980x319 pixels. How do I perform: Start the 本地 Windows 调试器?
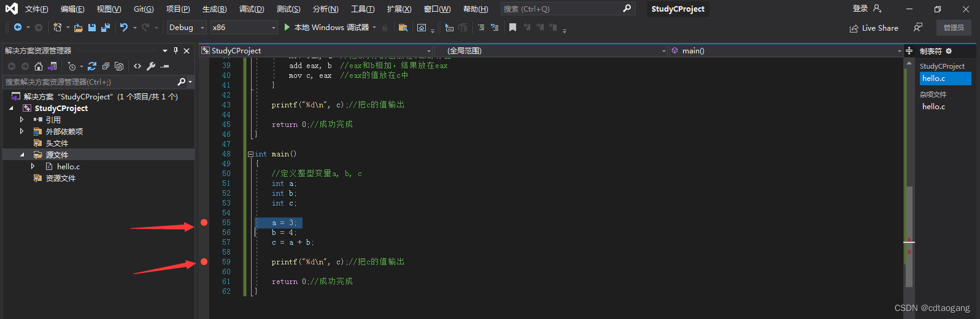tap(326, 28)
